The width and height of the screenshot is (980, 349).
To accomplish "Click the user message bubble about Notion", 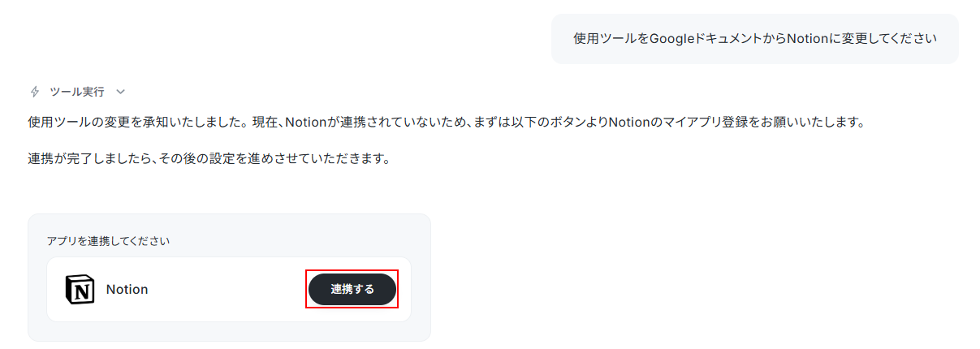I will [x=754, y=38].
